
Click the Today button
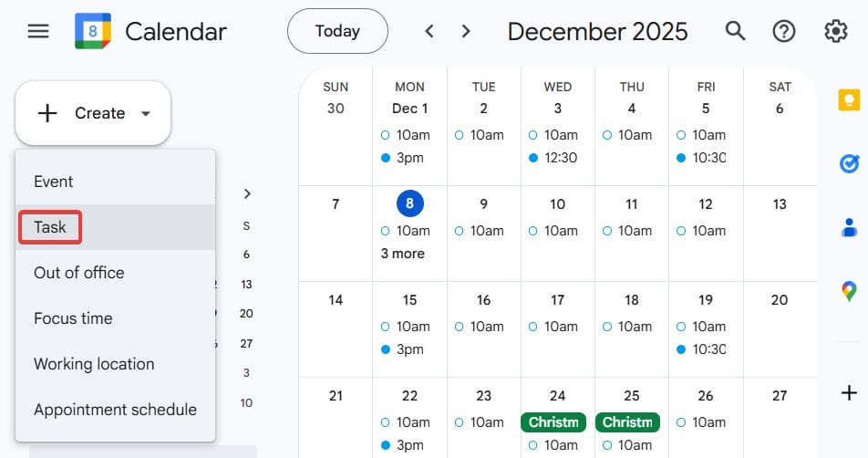(x=337, y=32)
